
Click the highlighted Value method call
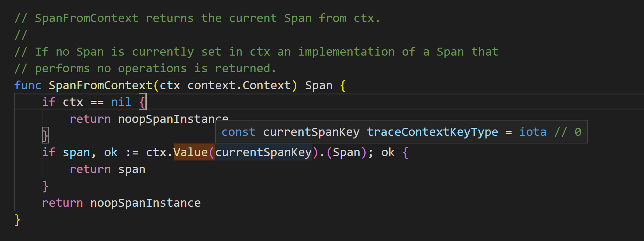[x=190, y=152]
